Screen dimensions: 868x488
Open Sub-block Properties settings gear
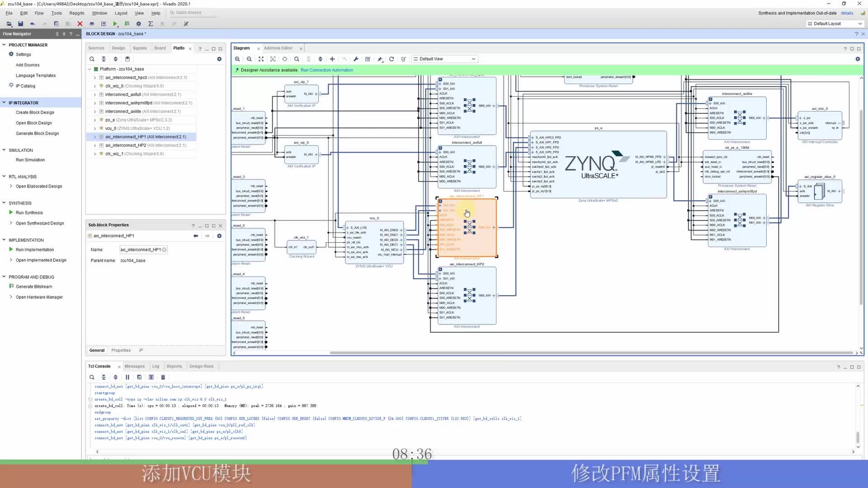pos(219,235)
